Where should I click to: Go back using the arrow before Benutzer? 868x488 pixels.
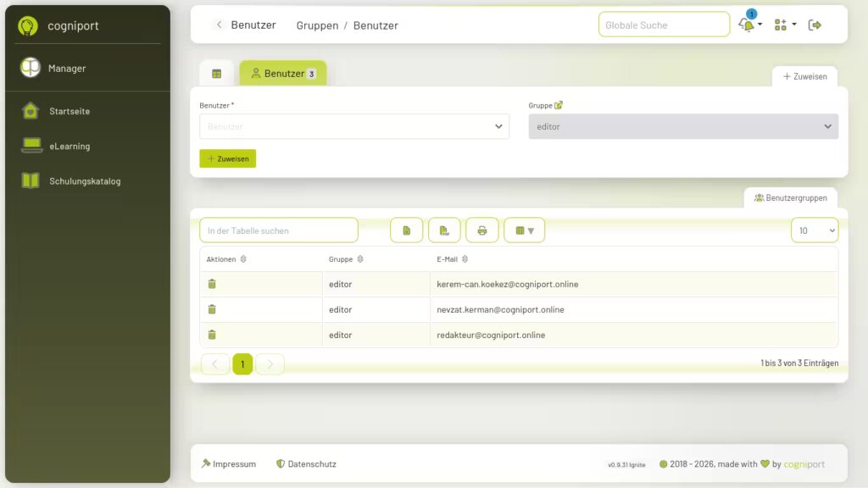[220, 25]
